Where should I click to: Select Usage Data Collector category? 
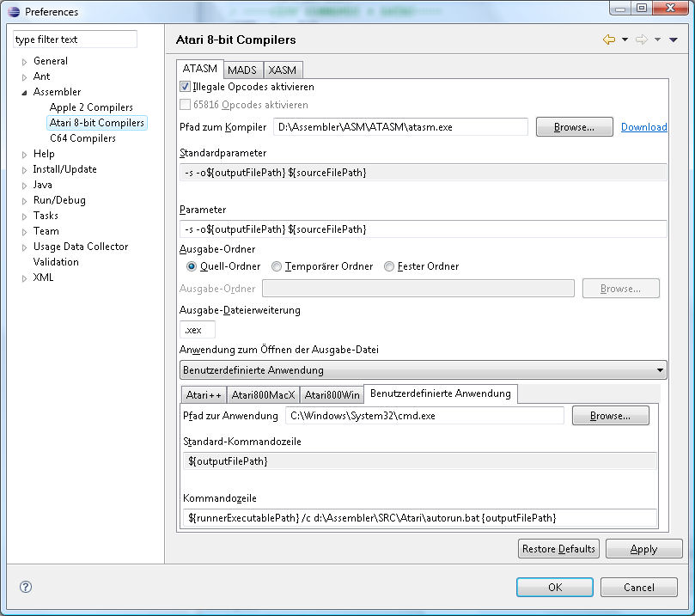(x=81, y=247)
